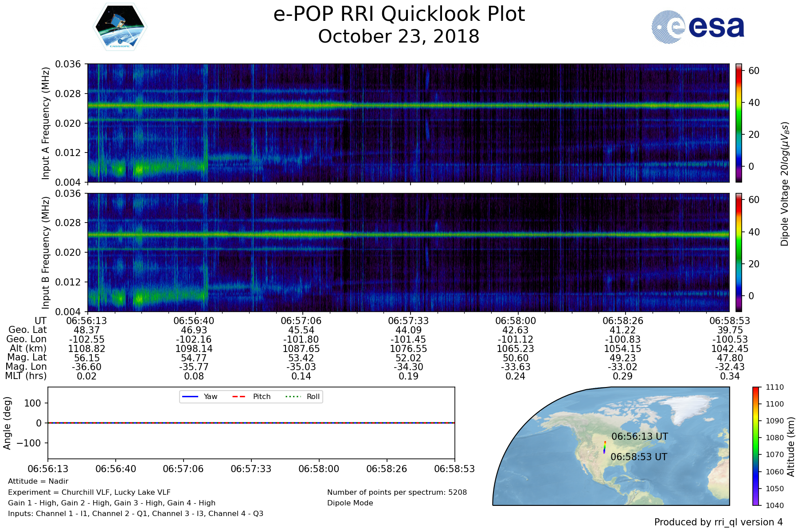798x532 pixels.
Task: Click the red dashed Pitch legend line
Action: tap(239, 396)
